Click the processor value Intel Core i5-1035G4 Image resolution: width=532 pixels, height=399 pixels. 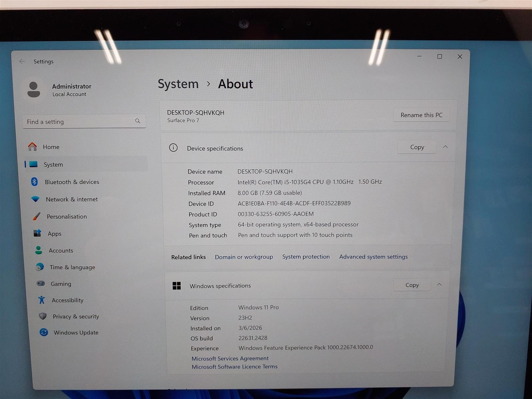(x=310, y=182)
